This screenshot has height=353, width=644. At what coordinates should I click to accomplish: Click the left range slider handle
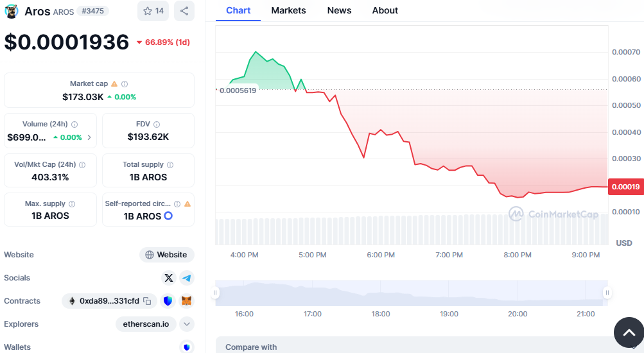pyautogui.click(x=215, y=293)
